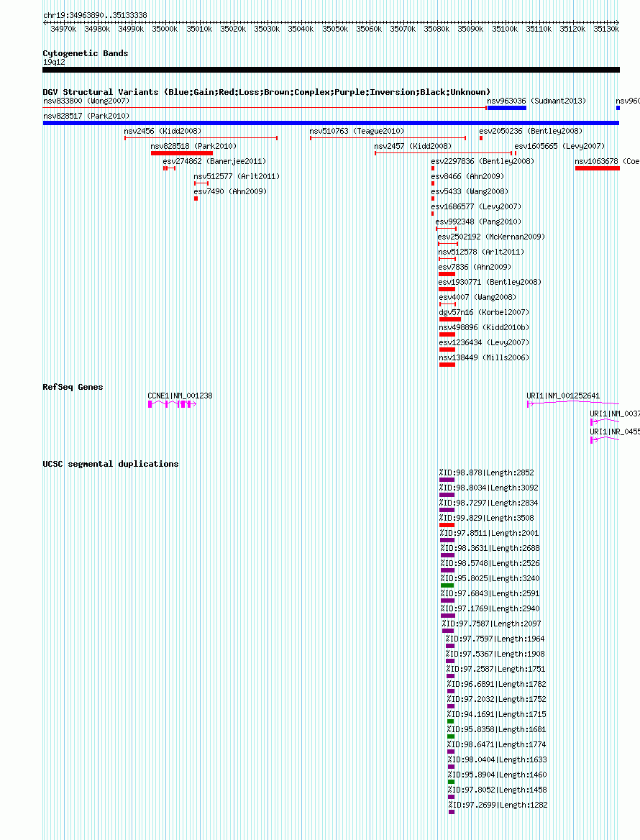Screen dimensions: 640x840
Task: Click the thick red nsv828518 loss bar
Action: pyautogui.click(x=182, y=153)
